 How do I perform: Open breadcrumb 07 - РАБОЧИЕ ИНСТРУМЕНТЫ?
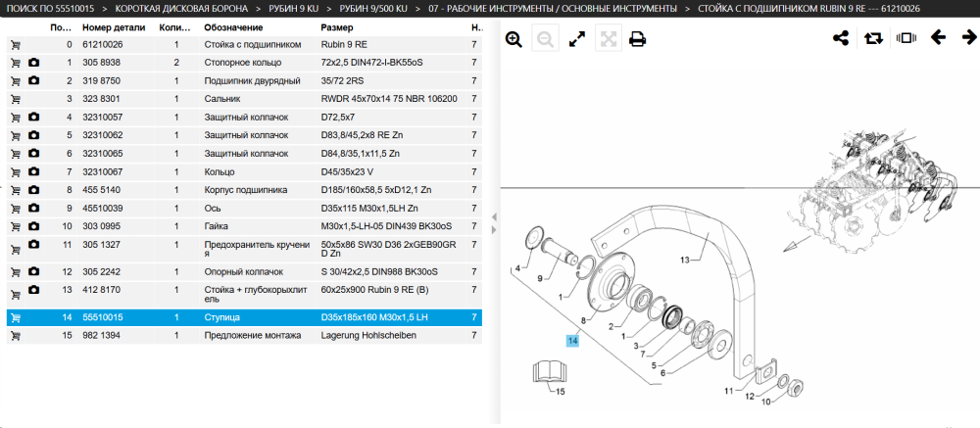(x=553, y=9)
